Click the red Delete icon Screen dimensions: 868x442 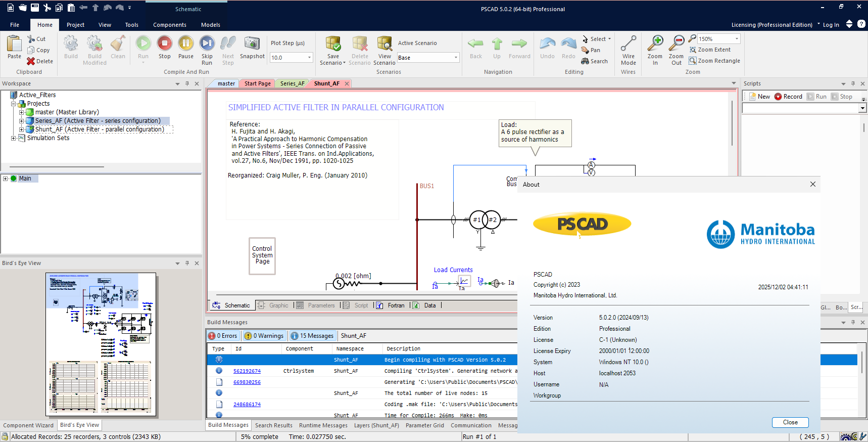(31, 61)
